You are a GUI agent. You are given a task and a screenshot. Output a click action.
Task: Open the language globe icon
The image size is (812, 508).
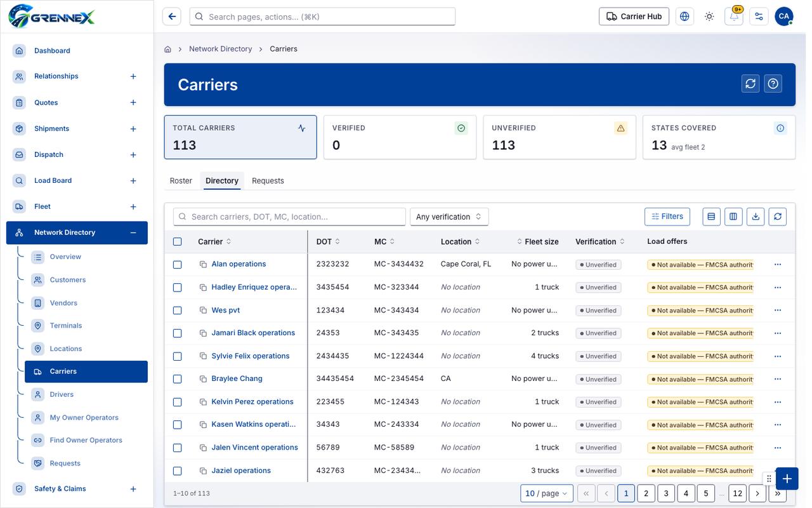[684, 17]
